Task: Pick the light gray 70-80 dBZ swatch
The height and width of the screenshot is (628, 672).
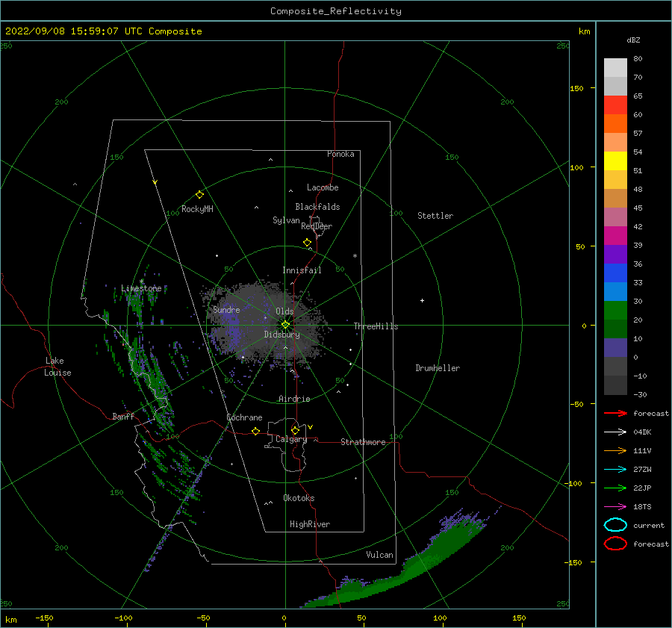Action: pos(615,68)
